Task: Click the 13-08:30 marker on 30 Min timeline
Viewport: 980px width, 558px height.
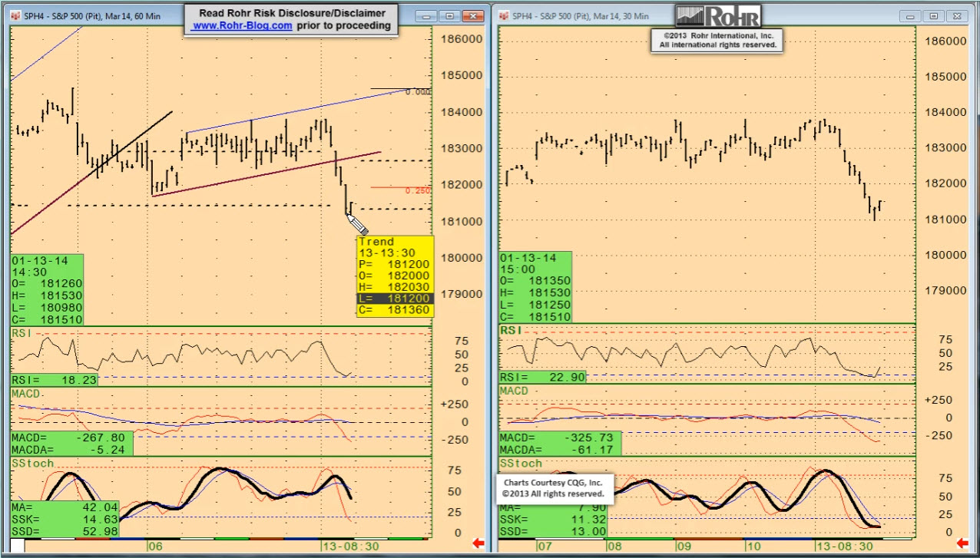Action: coord(844,546)
